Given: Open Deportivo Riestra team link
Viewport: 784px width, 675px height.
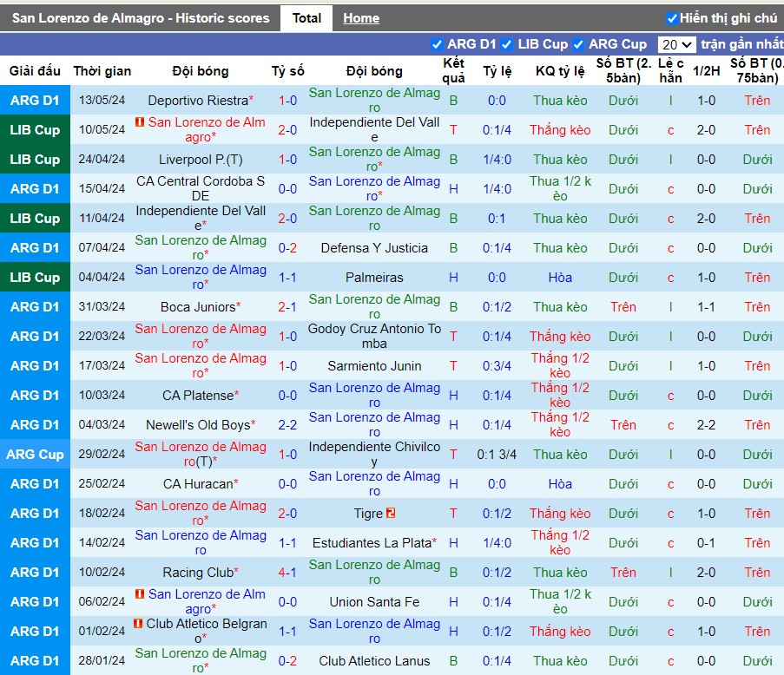Looking at the screenshot, I should 198,101.
